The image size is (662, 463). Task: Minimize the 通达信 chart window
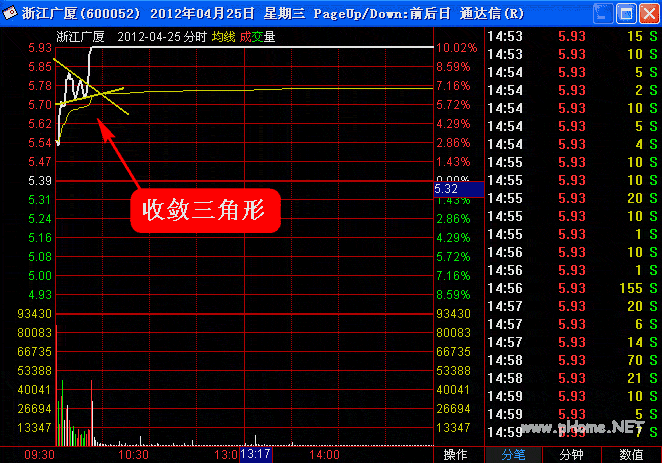(x=603, y=14)
